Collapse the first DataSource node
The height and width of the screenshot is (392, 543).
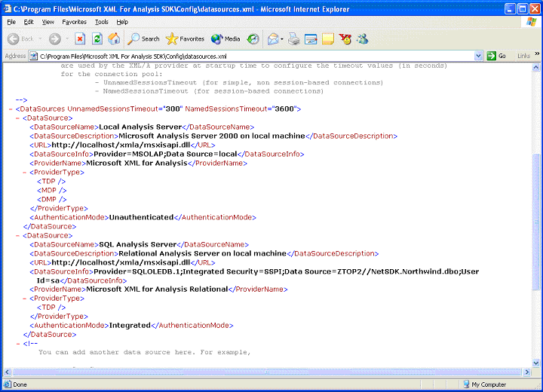17,118
